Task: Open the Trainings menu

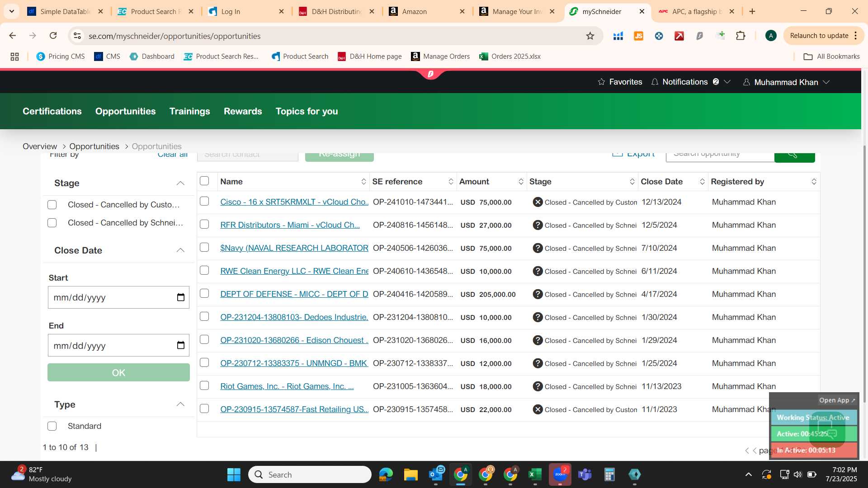Action: [189, 111]
